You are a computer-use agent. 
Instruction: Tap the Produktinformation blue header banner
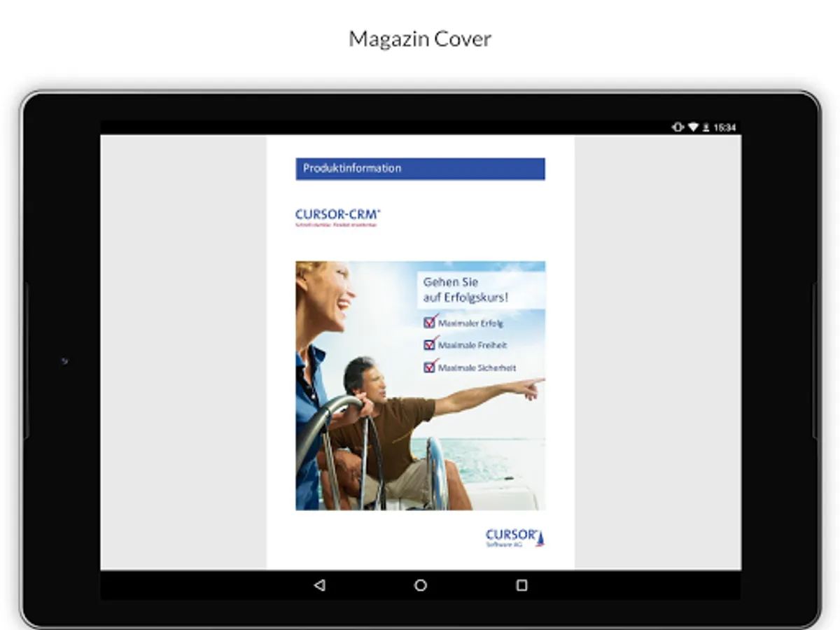pos(420,169)
